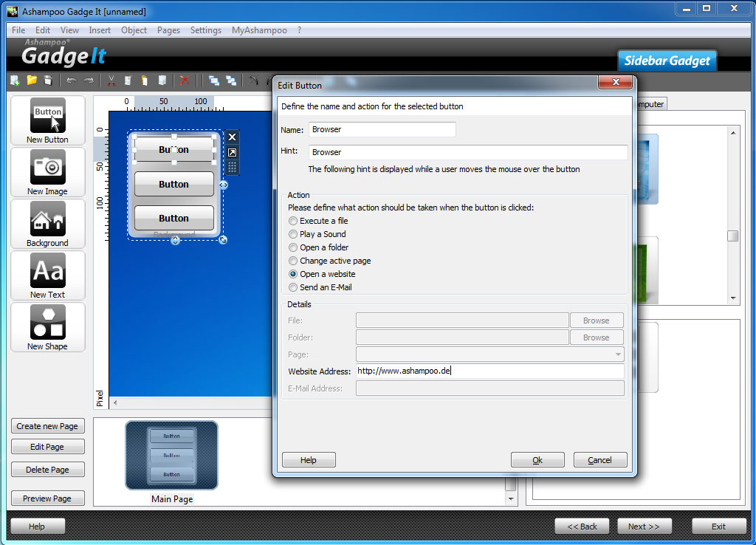Click the save project toolbar icon
The image size is (756, 545).
point(48,80)
